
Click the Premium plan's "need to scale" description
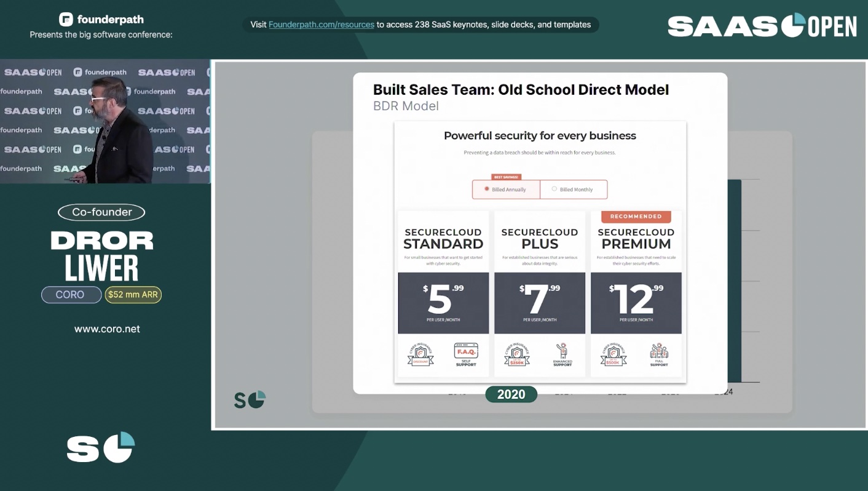point(636,260)
